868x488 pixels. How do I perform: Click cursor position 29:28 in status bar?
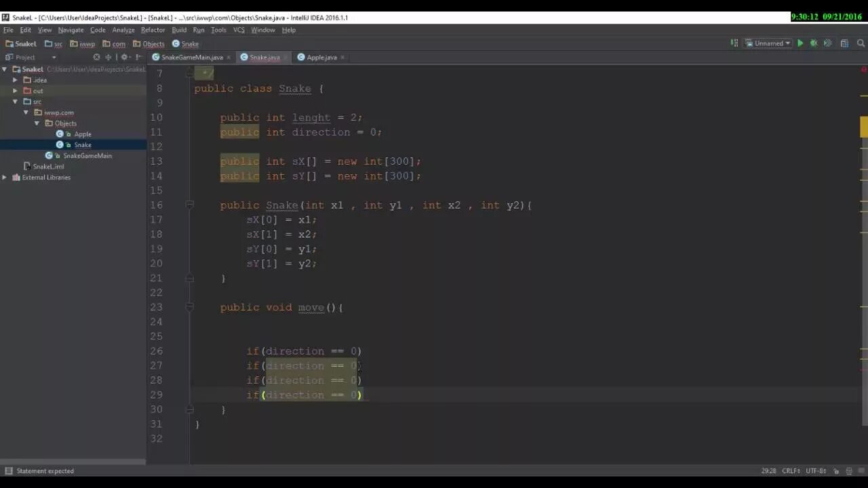coord(768,471)
